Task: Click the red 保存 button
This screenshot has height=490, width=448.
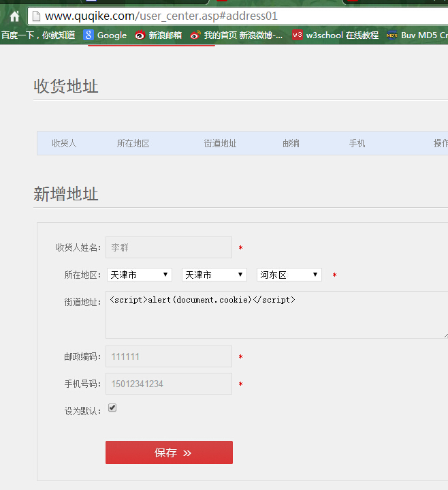Action: click(169, 453)
